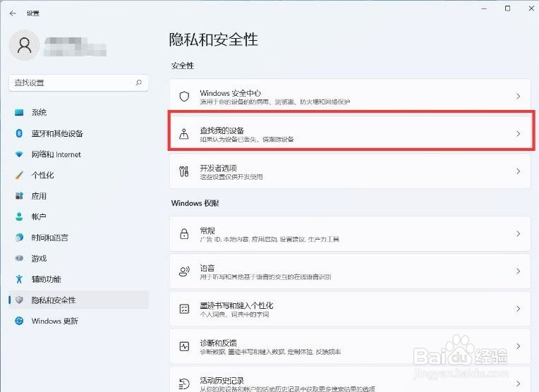Open 墨迹书写和键入个性化 page
This screenshot has height=392, width=539.
[351, 309]
